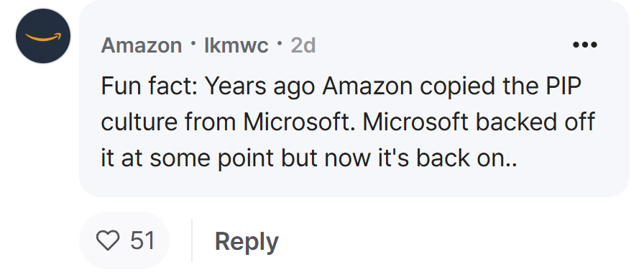This screenshot has height=275, width=644.
Task: Click the comment line 'culture from Microsoft'
Action: (348, 122)
